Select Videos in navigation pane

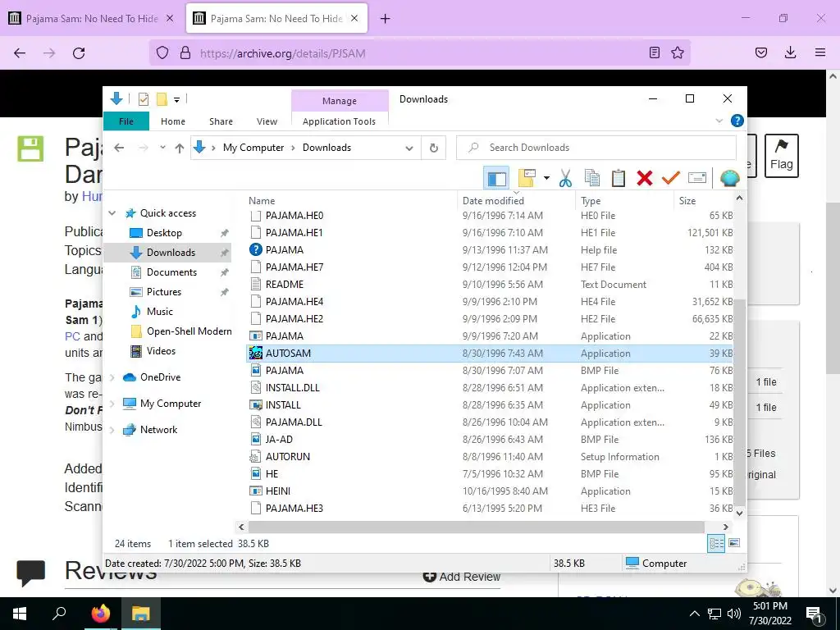tap(161, 351)
